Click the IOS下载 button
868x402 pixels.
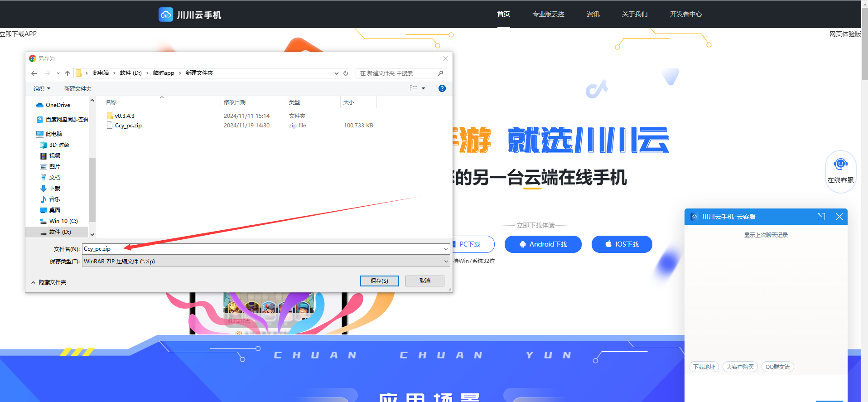click(x=622, y=244)
